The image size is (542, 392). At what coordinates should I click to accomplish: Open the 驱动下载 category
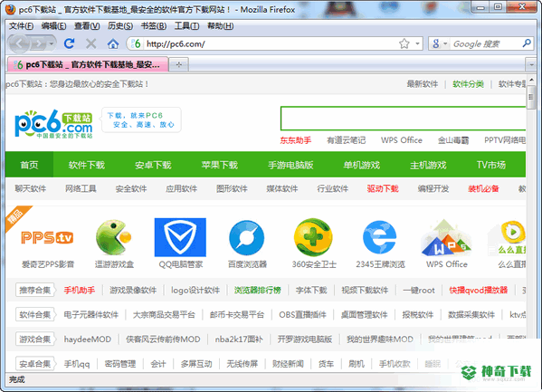point(383,188)
